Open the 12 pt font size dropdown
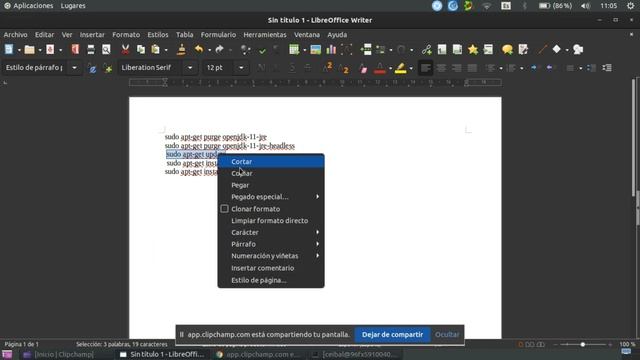Image resolution: width=640 pixels, height=360 pixels. pyautogui.click(x=241, y=68)
